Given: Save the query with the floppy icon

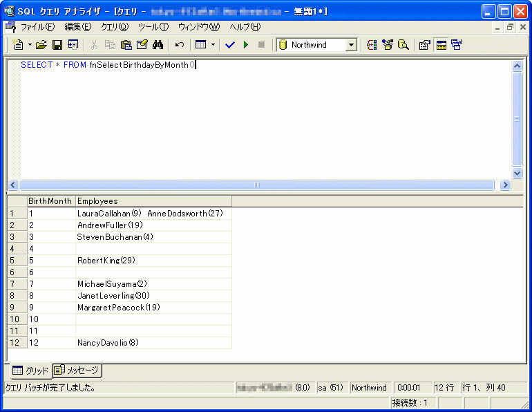Looking at the screenshot, I should tap(57, 45).
